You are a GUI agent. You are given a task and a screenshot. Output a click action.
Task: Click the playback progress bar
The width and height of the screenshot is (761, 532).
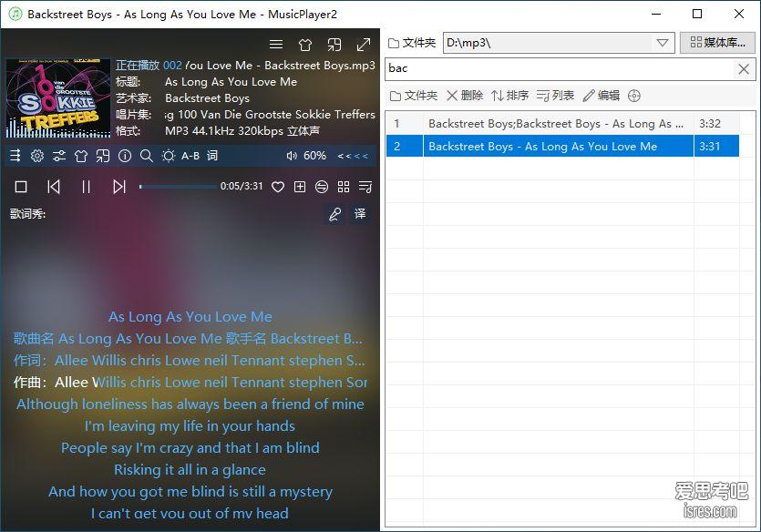(178, 187)
